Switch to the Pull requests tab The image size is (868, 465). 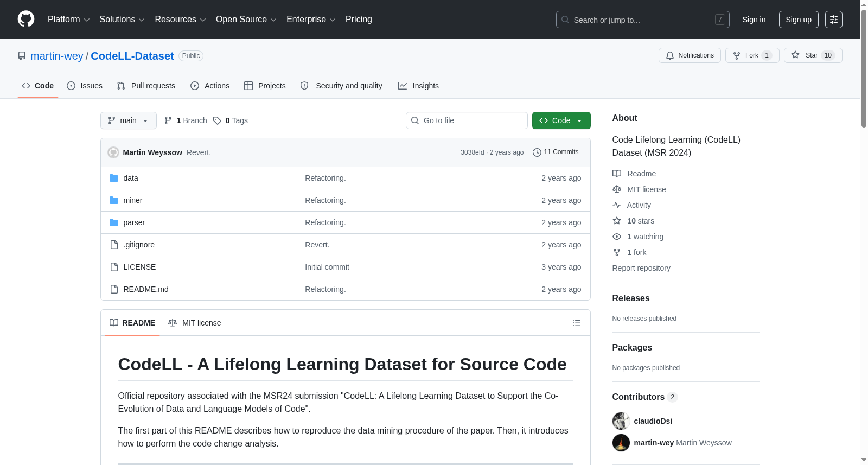coord(146,86)
